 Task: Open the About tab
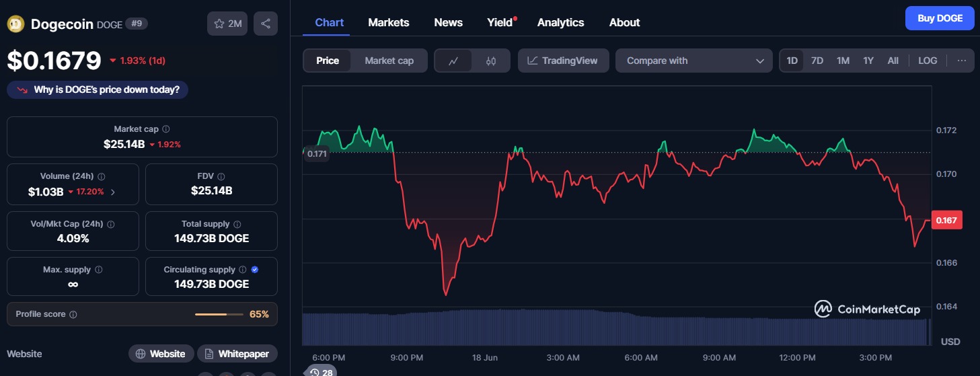(x=625, y=22)
